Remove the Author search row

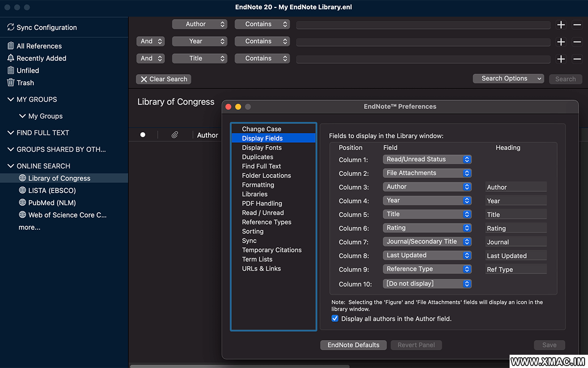pyautogui.click(x=577, y=25)
